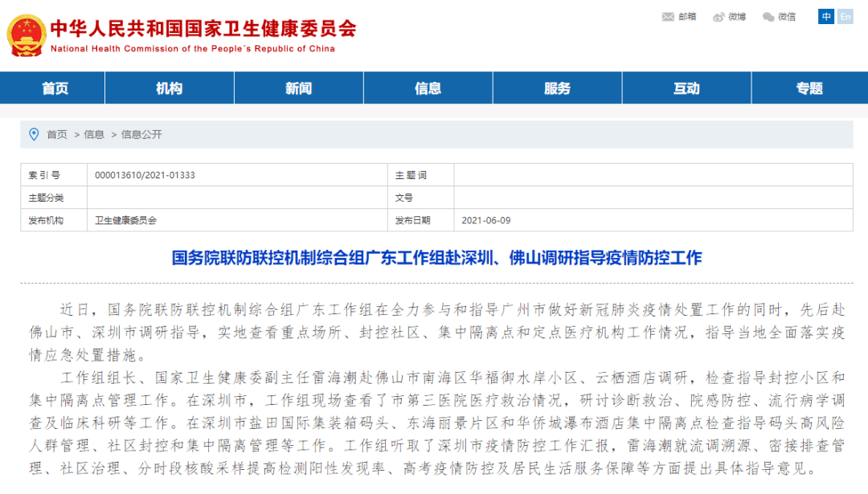Click the 微信 text link
The width and height of the screenshot is (868, 494).
coord(787,17)
